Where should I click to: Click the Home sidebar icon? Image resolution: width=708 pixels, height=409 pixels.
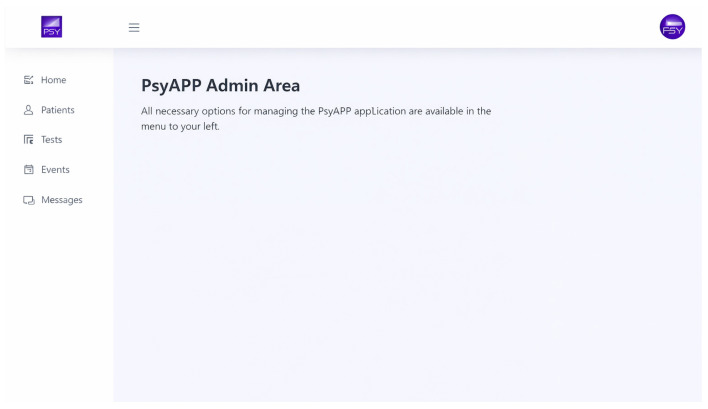click(x=28, y=80)
